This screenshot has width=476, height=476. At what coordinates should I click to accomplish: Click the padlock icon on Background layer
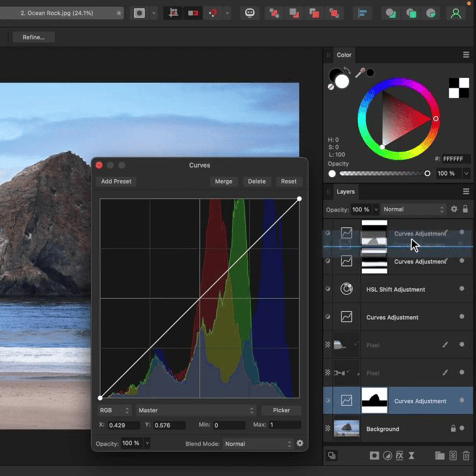tap(453, 428)
